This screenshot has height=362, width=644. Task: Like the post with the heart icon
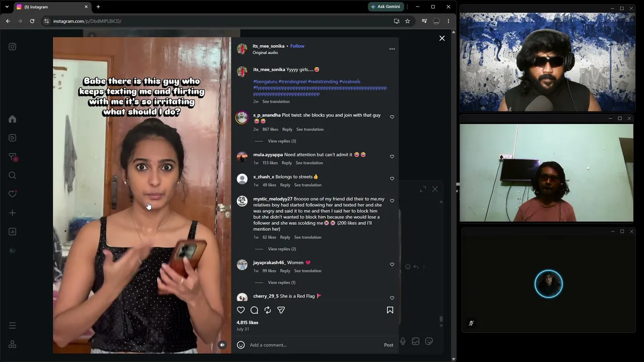[240, 310]
